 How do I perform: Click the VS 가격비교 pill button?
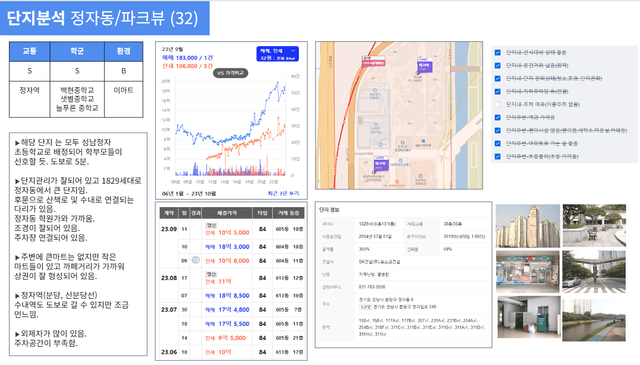pyautogui.click(x=230, y=73)
